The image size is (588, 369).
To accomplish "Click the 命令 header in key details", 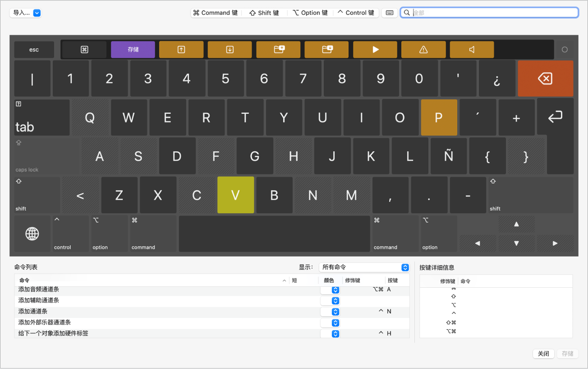I will click(515, 281).
